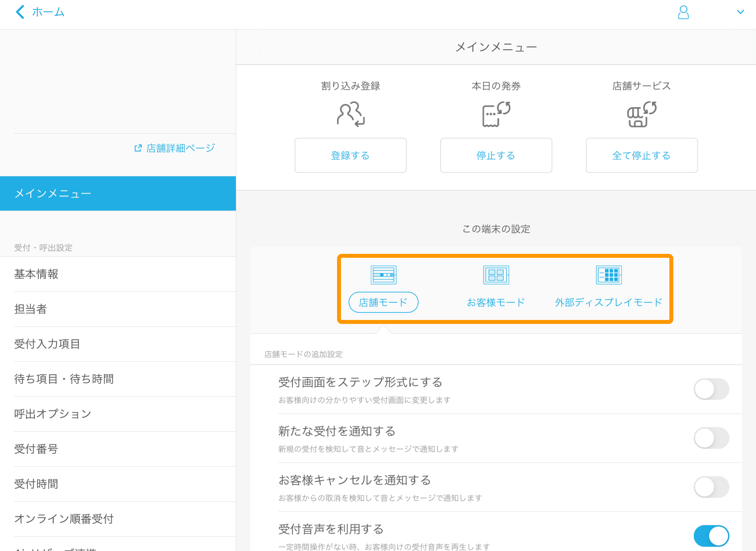Click the 登録する button
The width and height of the screenshot is (756, 551).
click(x=350, y=155)
